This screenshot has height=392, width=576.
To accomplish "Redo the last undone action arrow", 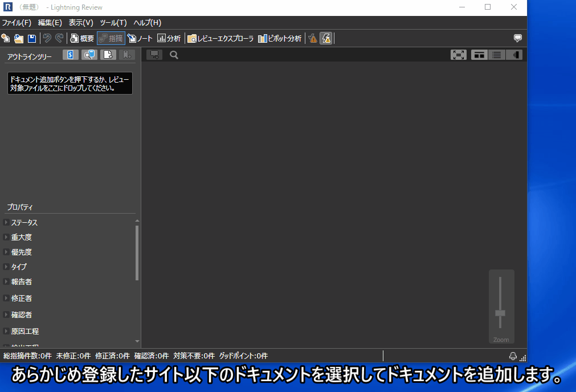I will click(x=59, y=38).
